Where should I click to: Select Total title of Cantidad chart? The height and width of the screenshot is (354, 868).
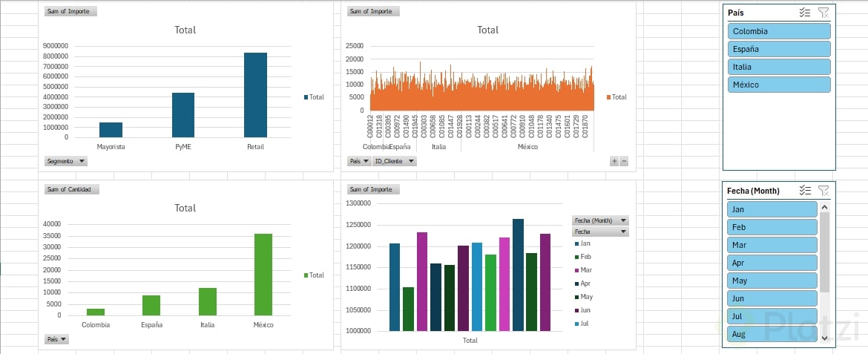pyautogui.click(x=185, y=209)
